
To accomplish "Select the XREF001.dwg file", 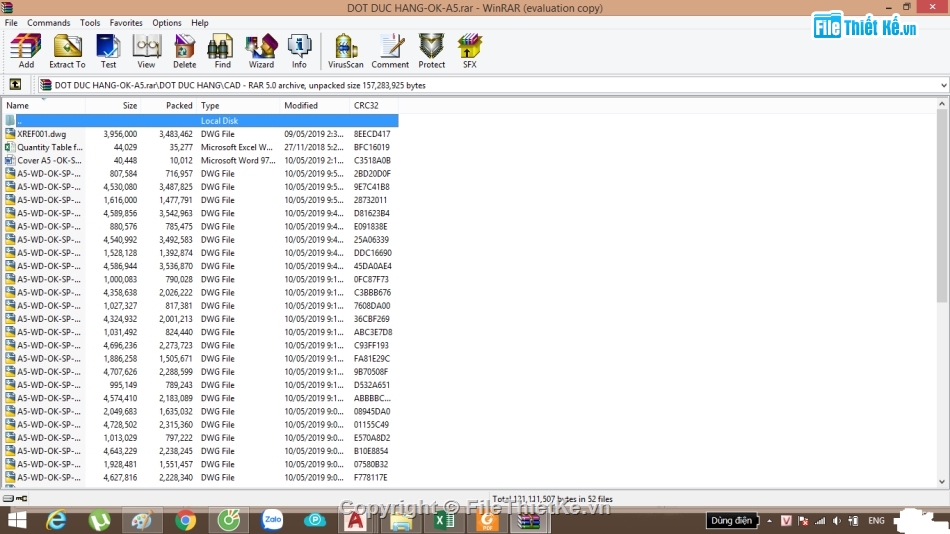I will click(x=201, y=134).
